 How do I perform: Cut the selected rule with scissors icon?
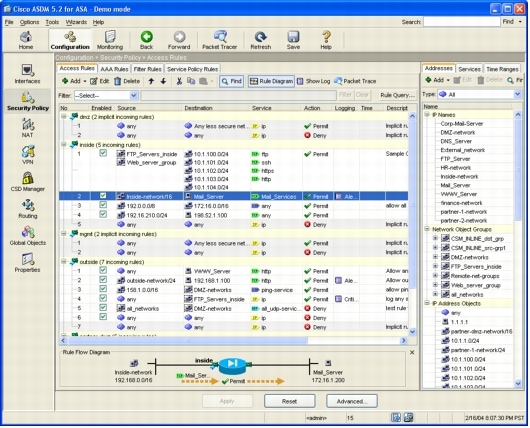point(179,81)
